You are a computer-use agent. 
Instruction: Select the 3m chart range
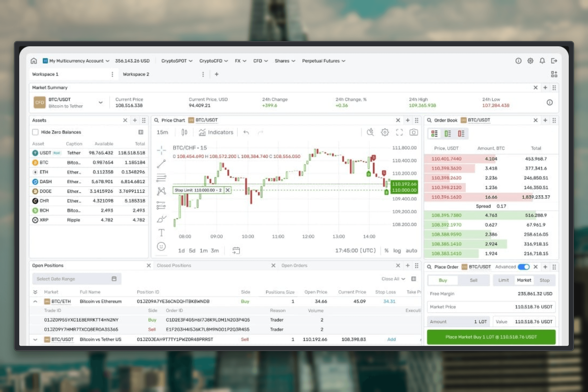click(x=215, y=251)
